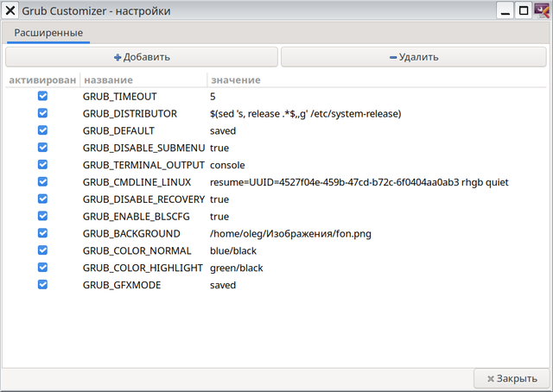Switch to the Расширенные tab
This screenshot has width=553, height=392.
pyautogui.click(x=48, y=33)
